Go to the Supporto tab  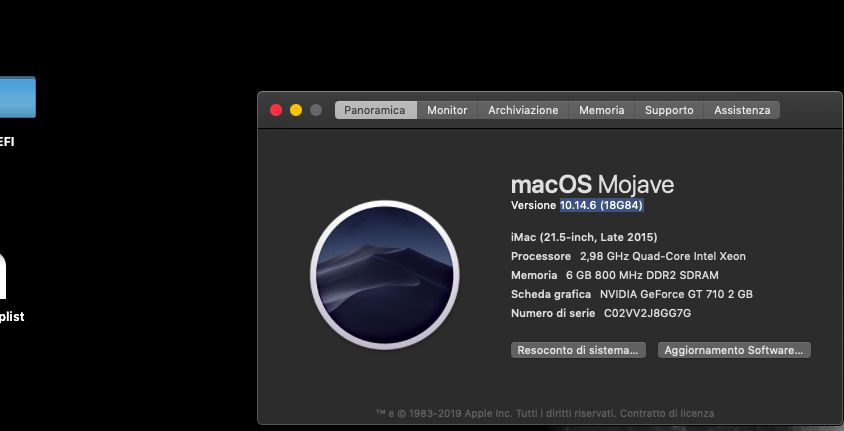pyautogui.click(x=669, y=110)
